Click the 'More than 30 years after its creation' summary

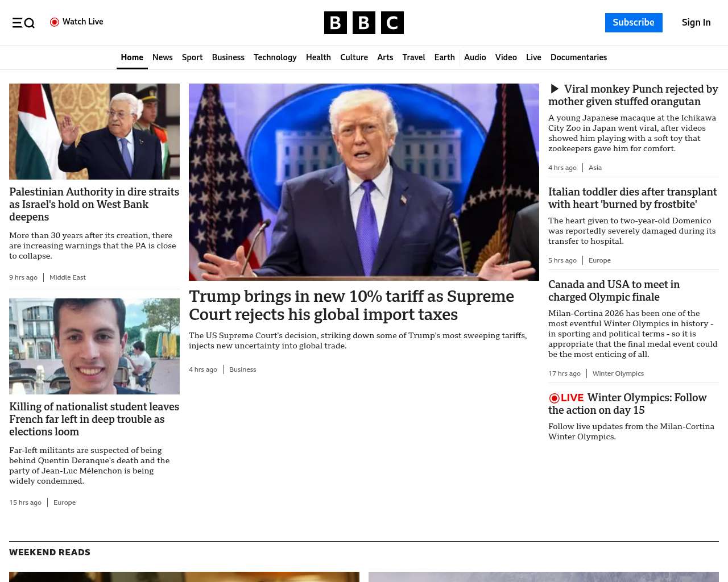click(93, 246)
